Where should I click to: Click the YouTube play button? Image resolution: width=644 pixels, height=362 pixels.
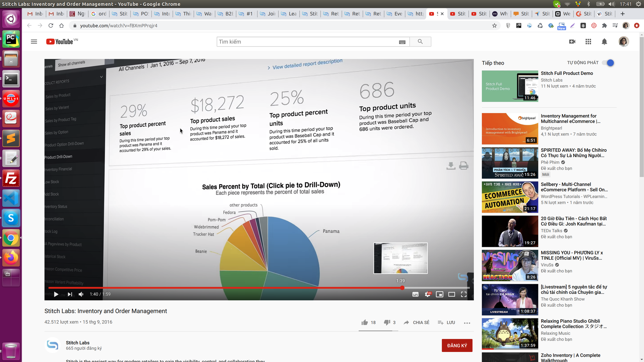point(56,294)
